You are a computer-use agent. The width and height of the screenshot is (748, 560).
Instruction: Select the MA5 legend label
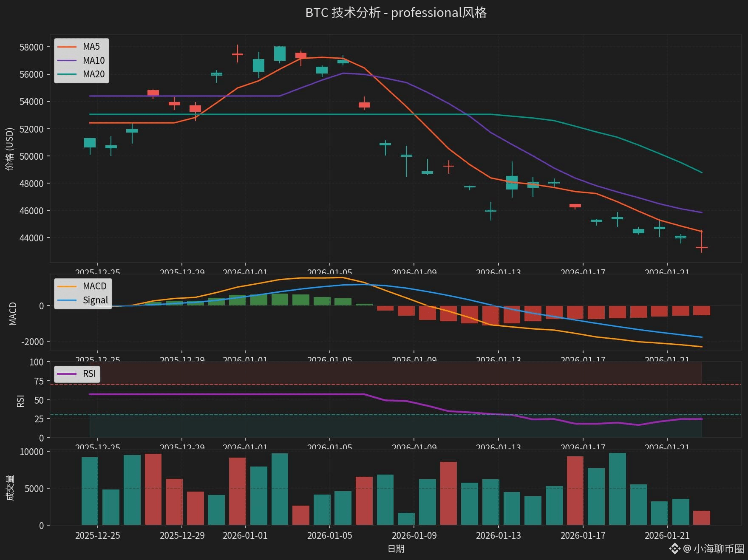(91, 47)
